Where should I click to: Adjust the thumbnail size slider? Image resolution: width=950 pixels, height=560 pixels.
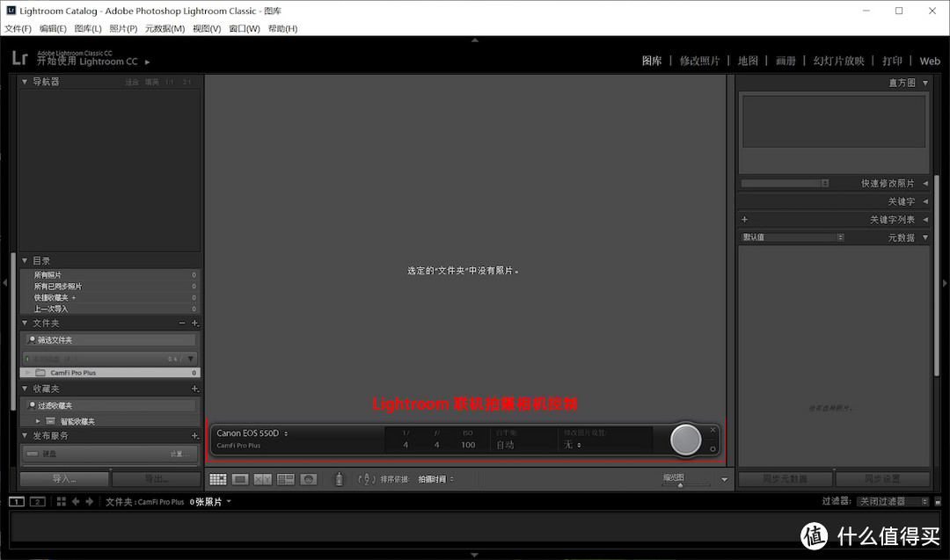click(x=680, y=485)
